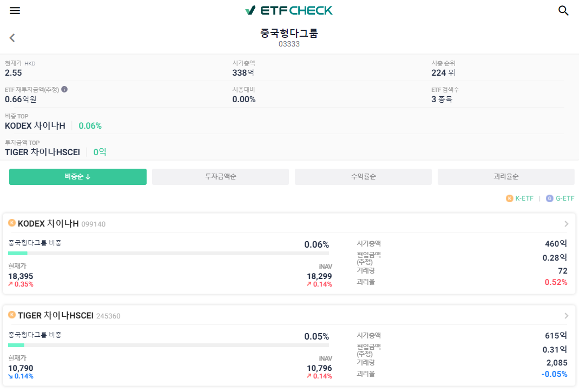Go back with the left chevron
Screen dimensions: 580x392
12,38
